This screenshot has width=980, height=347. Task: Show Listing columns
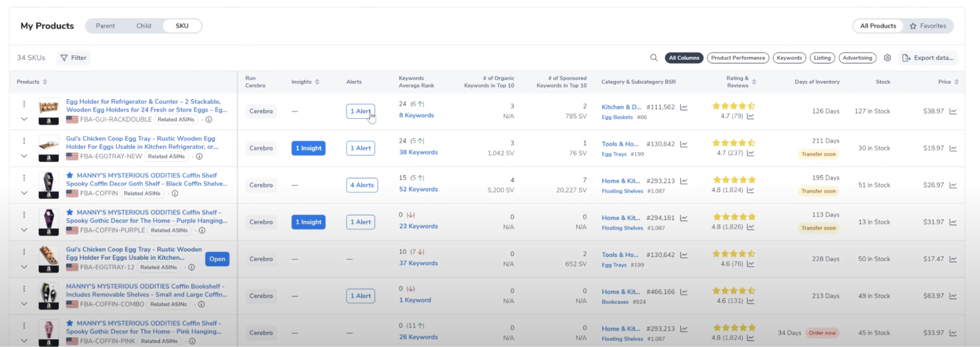pyautogui.click(x=822, y=58)
